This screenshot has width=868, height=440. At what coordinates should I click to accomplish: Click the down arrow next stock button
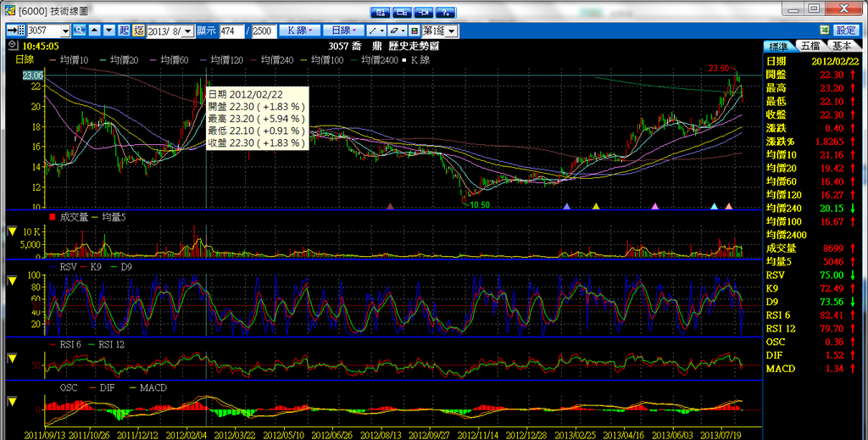coord(108,30)
